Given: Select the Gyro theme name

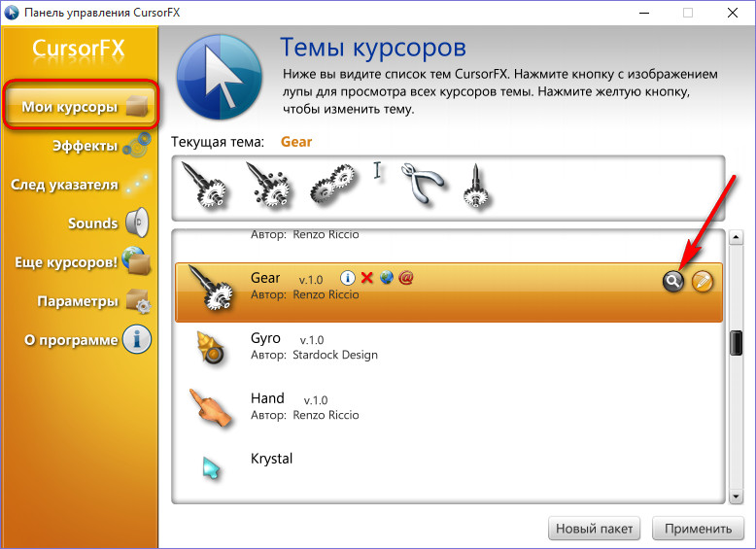Looking at the screenshot, I should click(265, 338).
